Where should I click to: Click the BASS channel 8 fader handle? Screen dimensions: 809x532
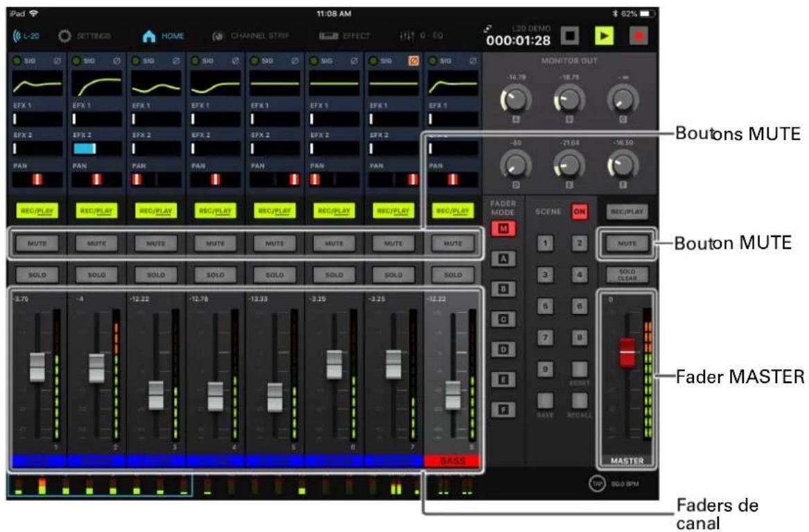point(453,396)
